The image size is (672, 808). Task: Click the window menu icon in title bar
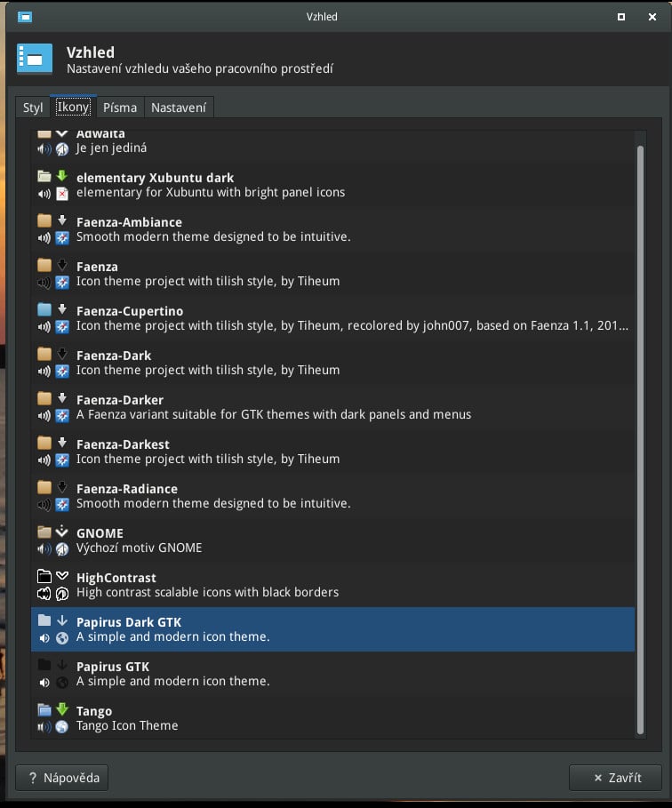click(x=25, y=16)
